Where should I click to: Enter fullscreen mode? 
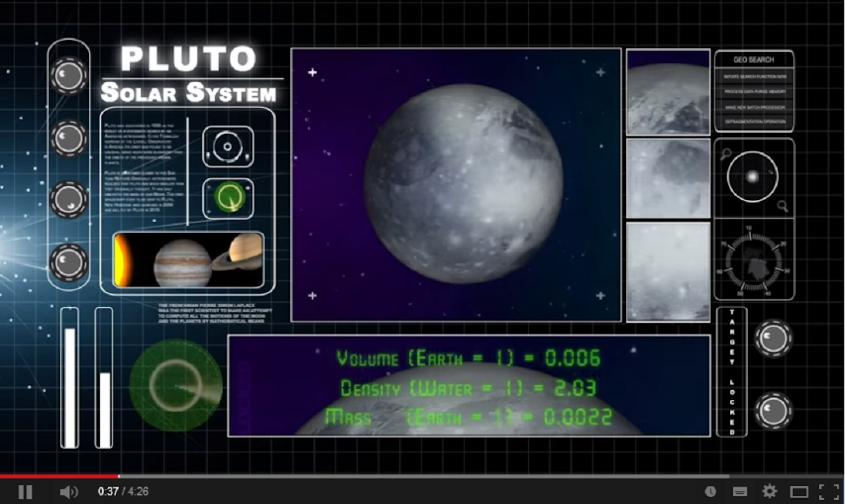point(828,491)
